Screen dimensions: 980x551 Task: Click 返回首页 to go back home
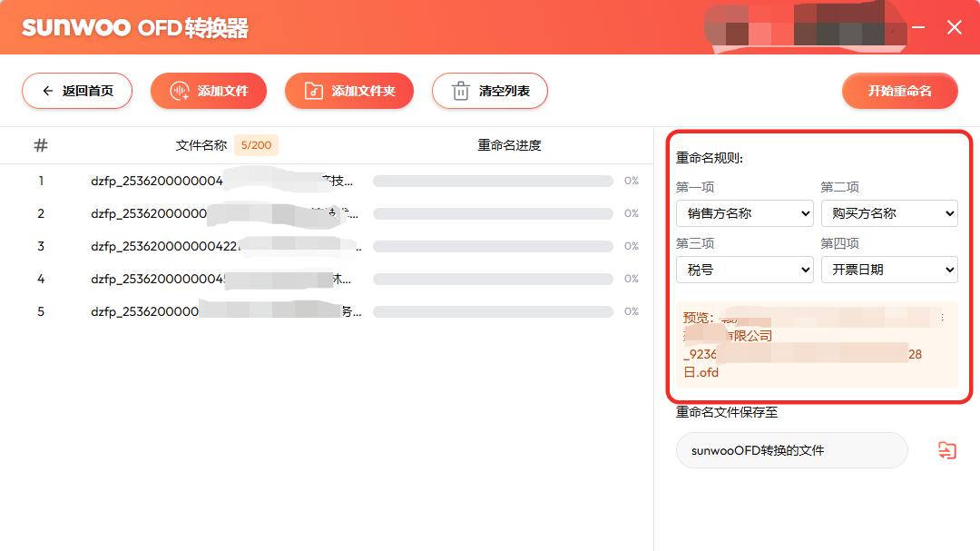[77, 91]
